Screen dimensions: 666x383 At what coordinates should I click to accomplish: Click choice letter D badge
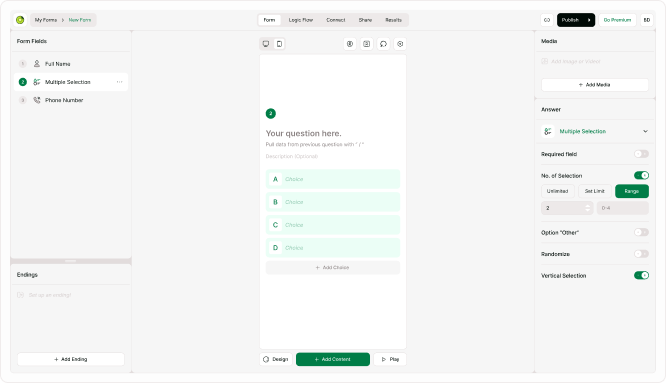[275, 248]
